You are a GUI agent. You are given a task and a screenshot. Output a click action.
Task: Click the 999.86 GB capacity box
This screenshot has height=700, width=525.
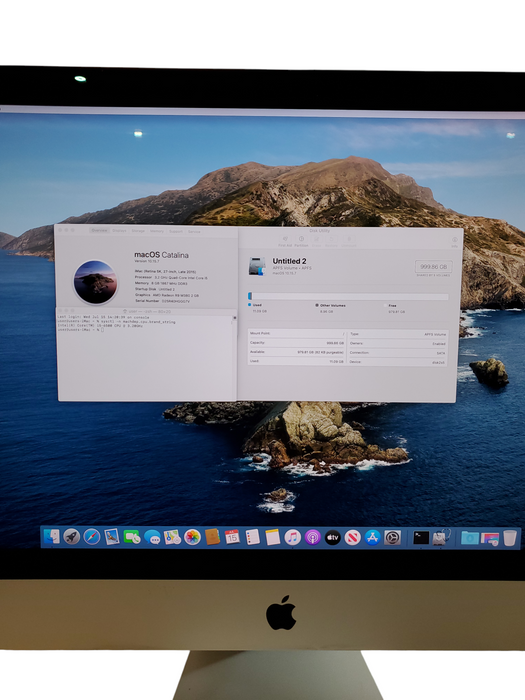coord(433,267)
